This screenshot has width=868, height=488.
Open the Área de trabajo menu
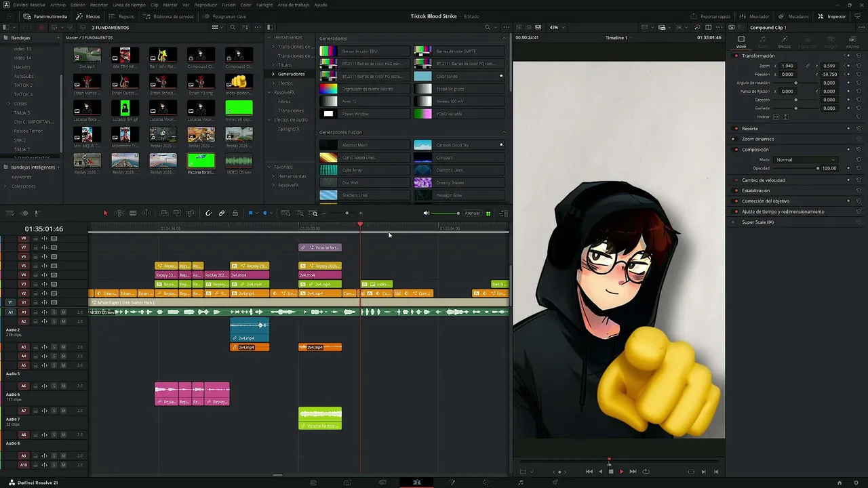[294, 5]
